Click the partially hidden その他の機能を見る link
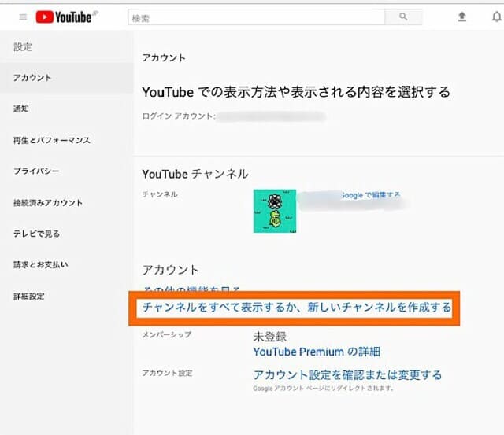This screenshot has height=435, width=504. coord(191,289)
